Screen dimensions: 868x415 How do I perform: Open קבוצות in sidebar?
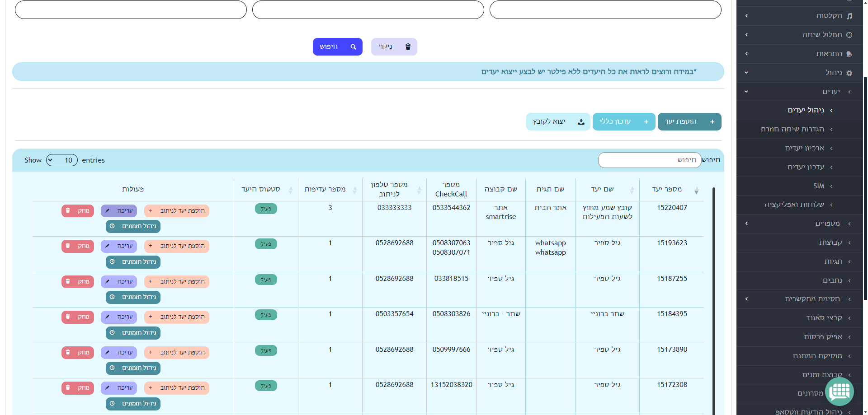click(799, 242)
